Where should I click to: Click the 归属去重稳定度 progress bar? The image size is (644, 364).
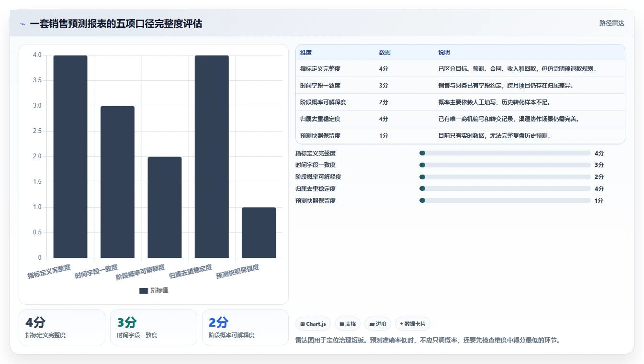click(x=505, y=188)
